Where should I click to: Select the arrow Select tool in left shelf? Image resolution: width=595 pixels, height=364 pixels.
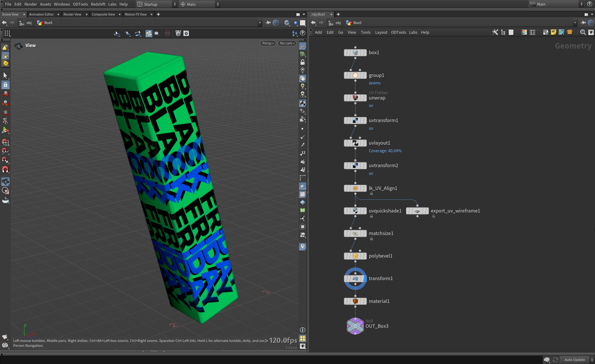pyautogui.click(x=5, y=76)
